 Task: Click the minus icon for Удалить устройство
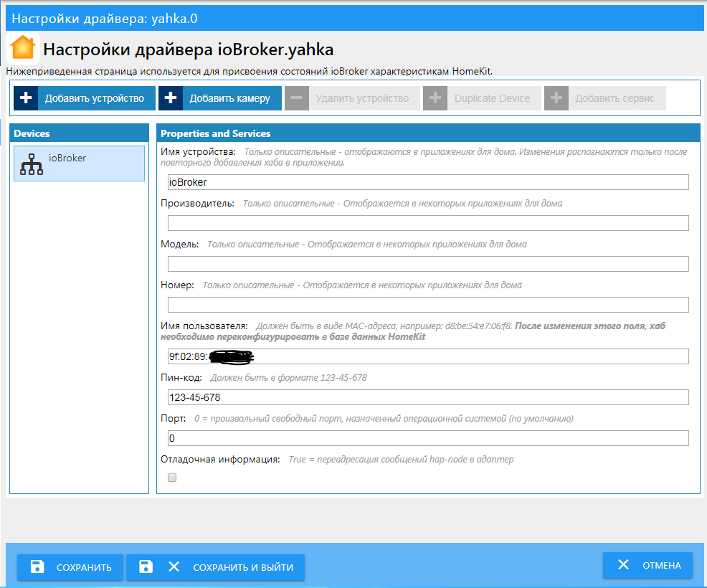297,98
